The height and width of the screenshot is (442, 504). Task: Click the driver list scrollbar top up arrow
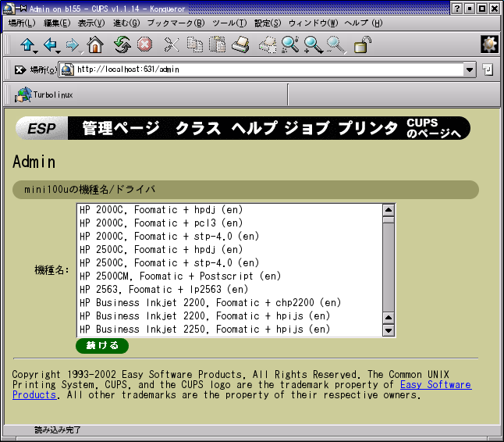tap(389, 210)
